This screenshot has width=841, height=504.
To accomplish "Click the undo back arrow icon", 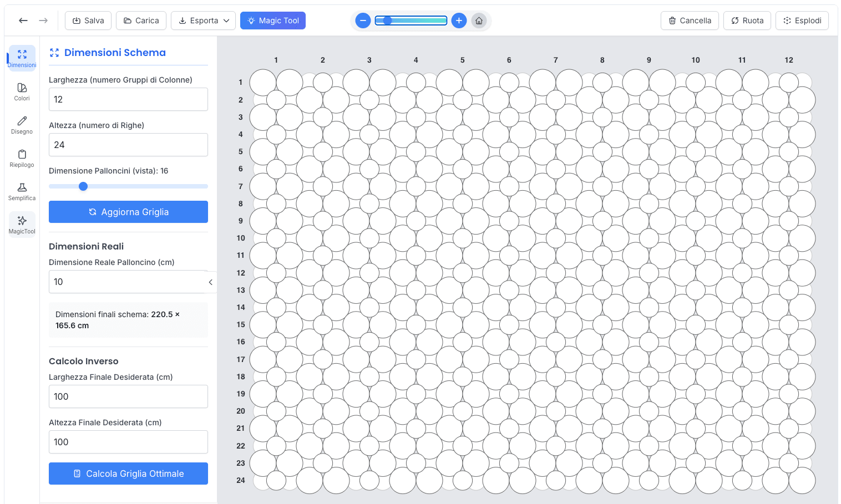I will tap(23, 21).
